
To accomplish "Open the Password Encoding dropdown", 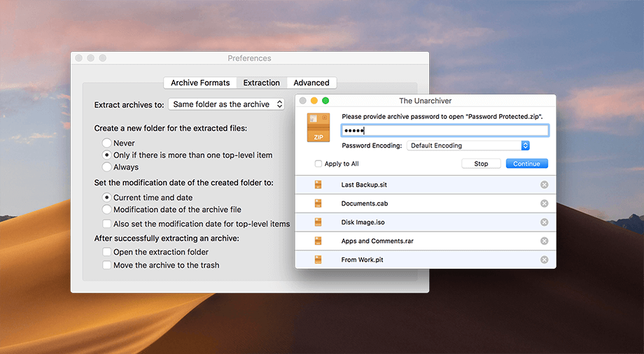I will [468, 146].
